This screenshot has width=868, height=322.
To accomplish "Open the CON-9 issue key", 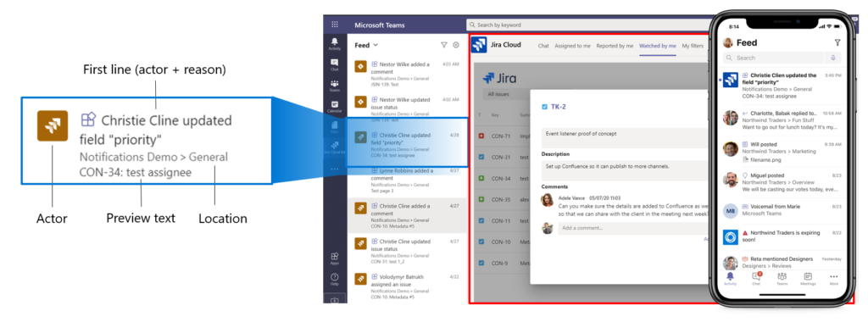I will (499, 263).
